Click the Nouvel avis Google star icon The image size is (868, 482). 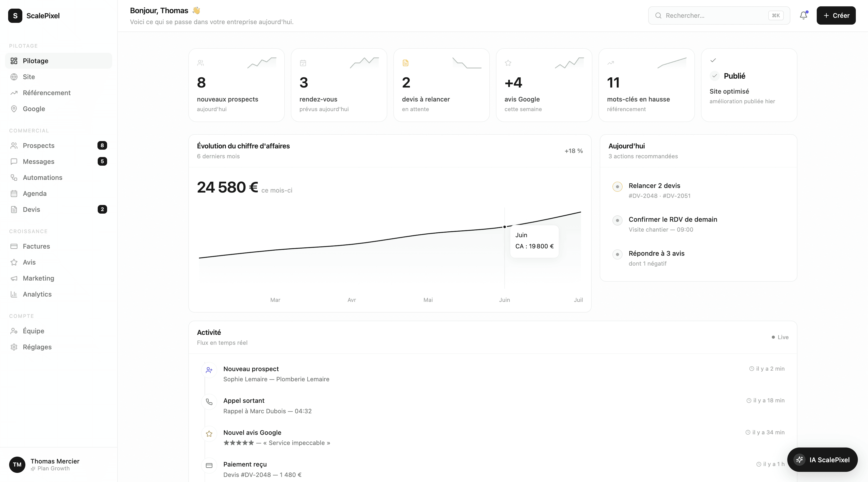pos(209,434)
